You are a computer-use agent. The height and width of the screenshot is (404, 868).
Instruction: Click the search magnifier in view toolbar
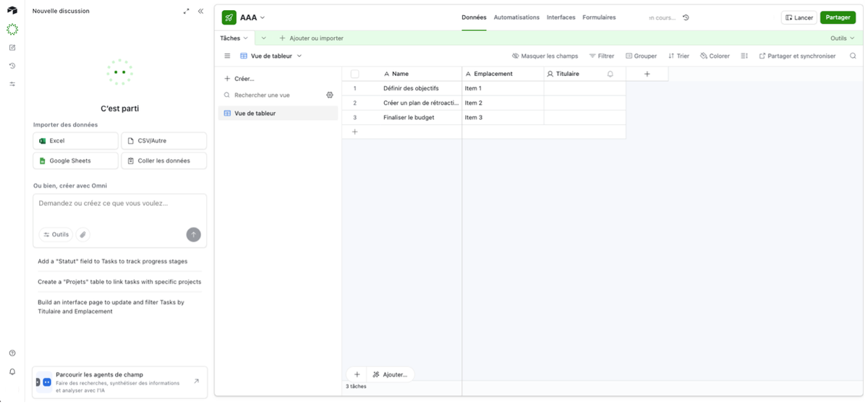[x=853, y=56]
